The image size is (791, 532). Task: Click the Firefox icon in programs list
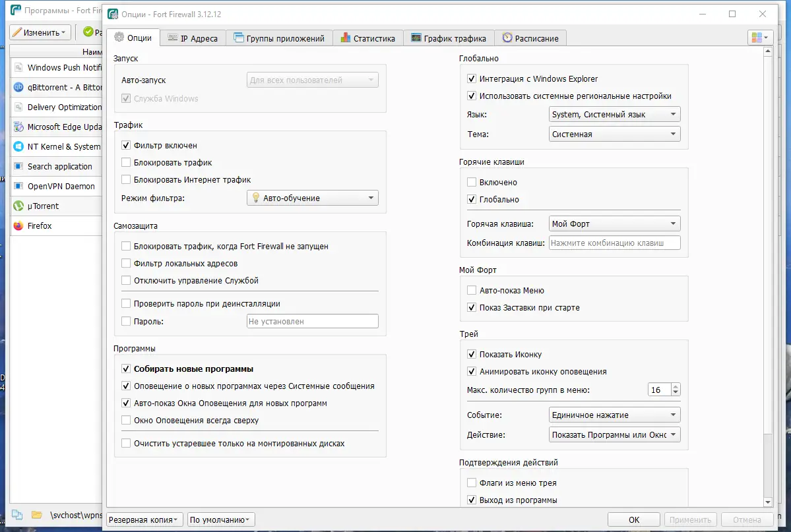18,225
